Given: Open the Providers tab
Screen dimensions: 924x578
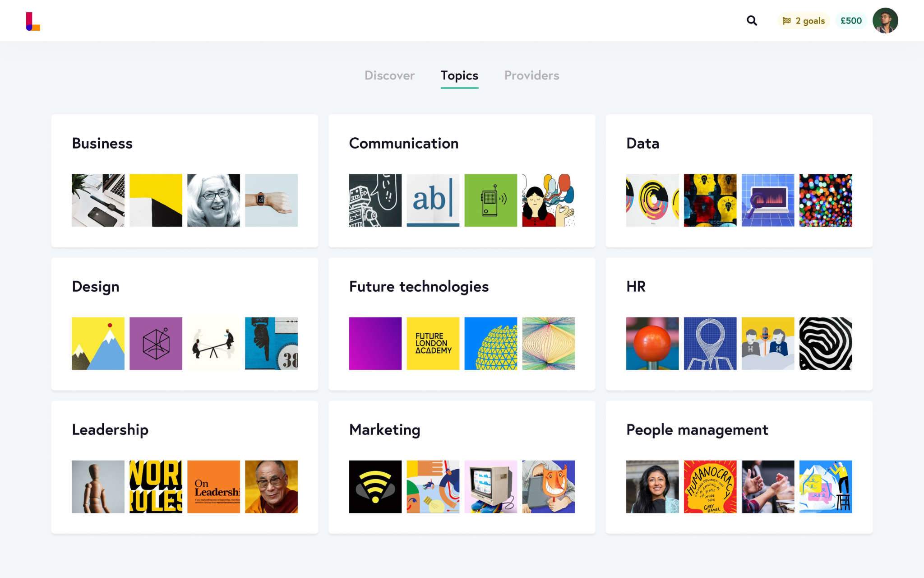Looking at the screenshot, I should coord(531,75).
